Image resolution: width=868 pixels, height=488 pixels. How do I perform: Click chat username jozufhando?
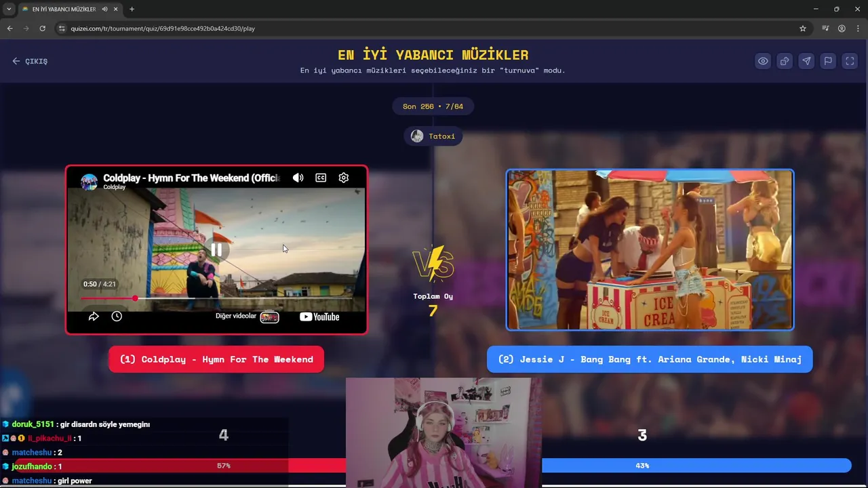pyautogui.click(x=32, y=466)
